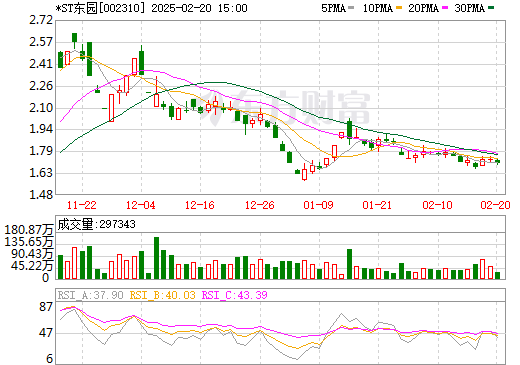Click the 02-10 date axis marker

click(438, 205)
